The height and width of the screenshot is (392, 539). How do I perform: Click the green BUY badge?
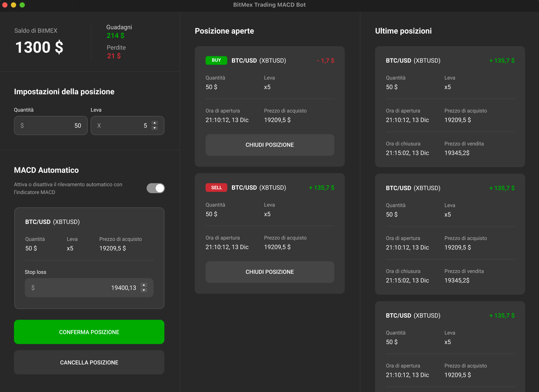(x=216, y=60)
